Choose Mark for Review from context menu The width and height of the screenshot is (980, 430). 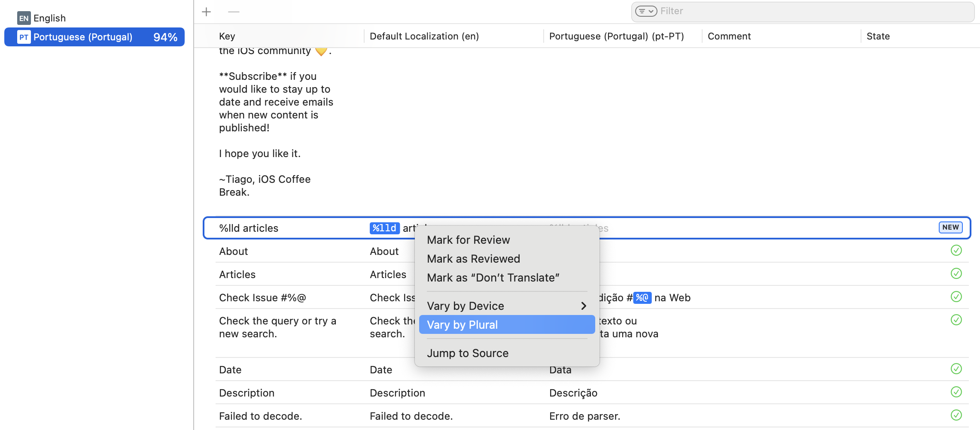tap(507, 240)
